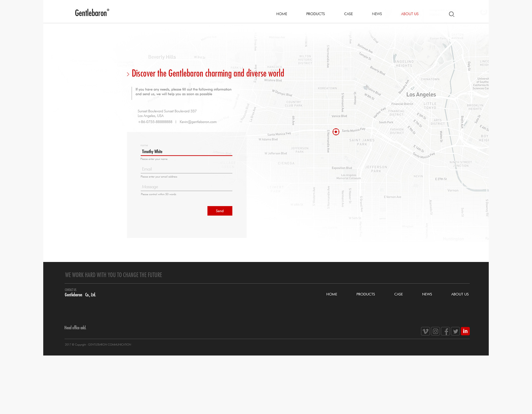Open PRODUCTS in top navigation

point(315,14)
